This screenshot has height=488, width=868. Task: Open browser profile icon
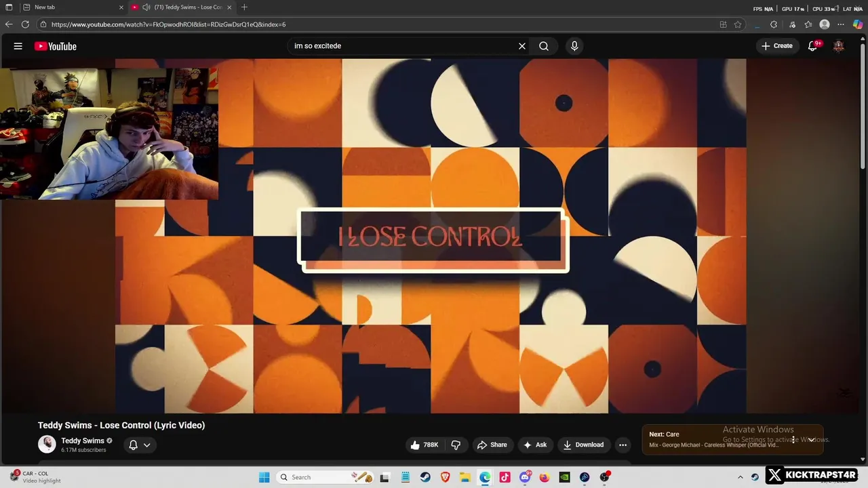point(825,24)
